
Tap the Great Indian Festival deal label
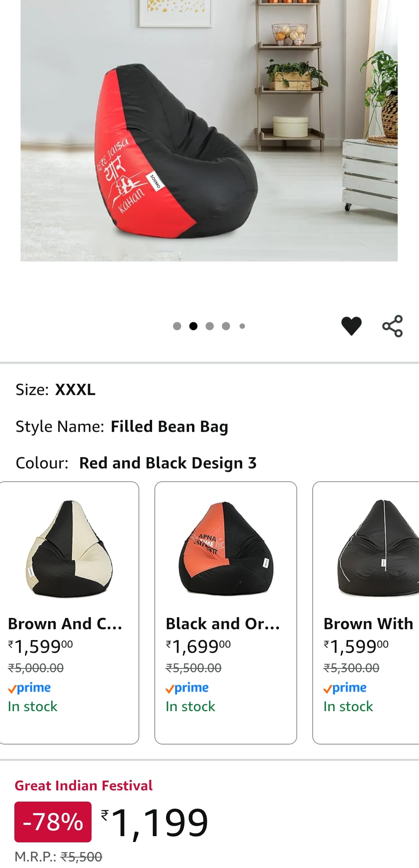tap(83, 785)
